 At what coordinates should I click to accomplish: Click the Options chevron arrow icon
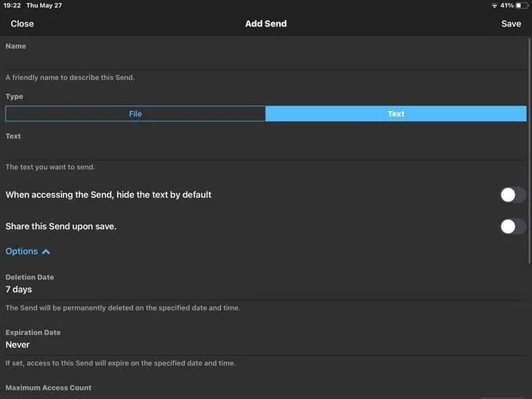[46, 251]
